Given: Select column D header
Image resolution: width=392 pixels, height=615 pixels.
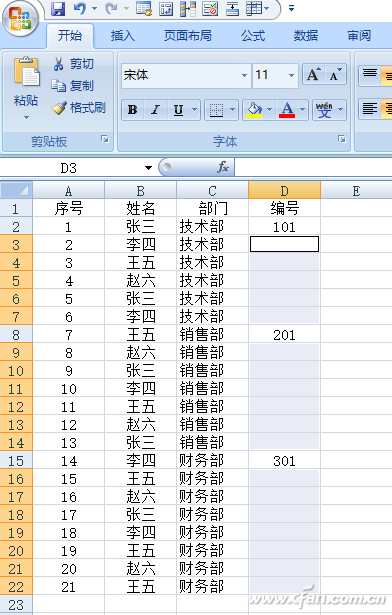Looking at the screenshot, I should 284,191.
